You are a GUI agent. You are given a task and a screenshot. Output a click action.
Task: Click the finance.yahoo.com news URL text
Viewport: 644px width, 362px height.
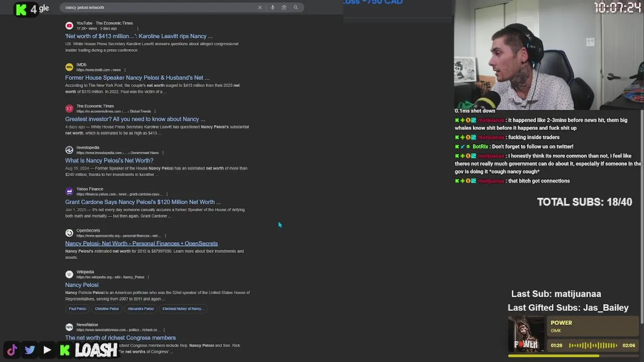click(119, 194)
